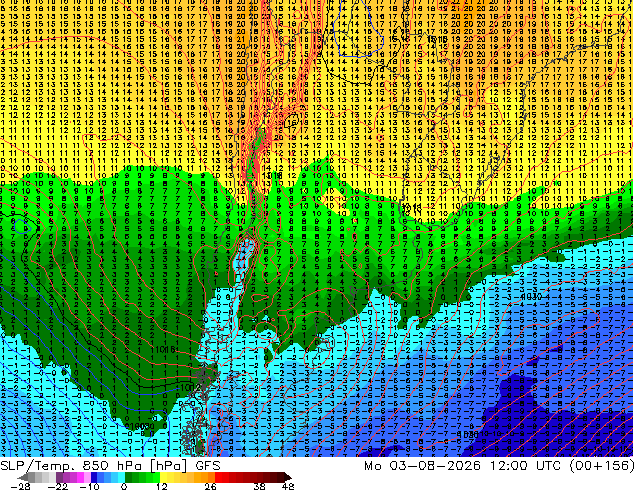Click the left arrow end of color scale

click(23, 477)
